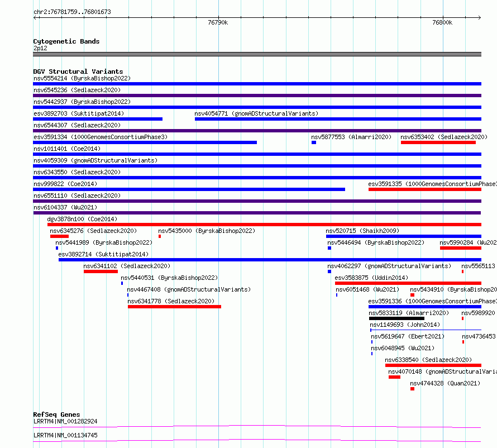Select nsv5440531 (ByrskaBishop2022) label
497x448 pixels.
(x=169, y=278)
